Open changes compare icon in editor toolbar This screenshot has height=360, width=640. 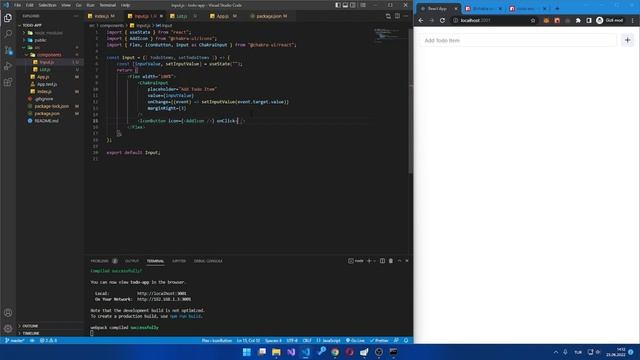pos(388,16)
